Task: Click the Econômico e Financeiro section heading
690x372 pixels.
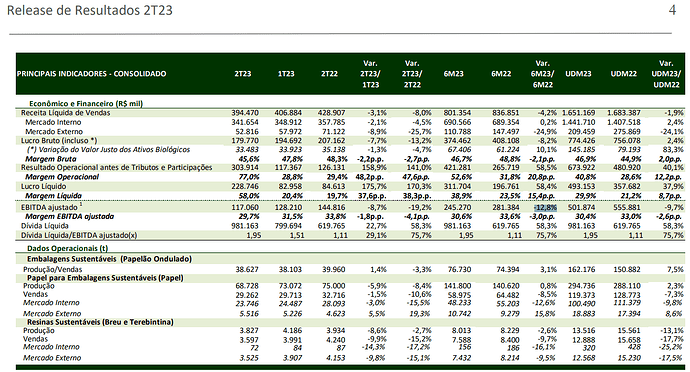Action: pos(86,104)
